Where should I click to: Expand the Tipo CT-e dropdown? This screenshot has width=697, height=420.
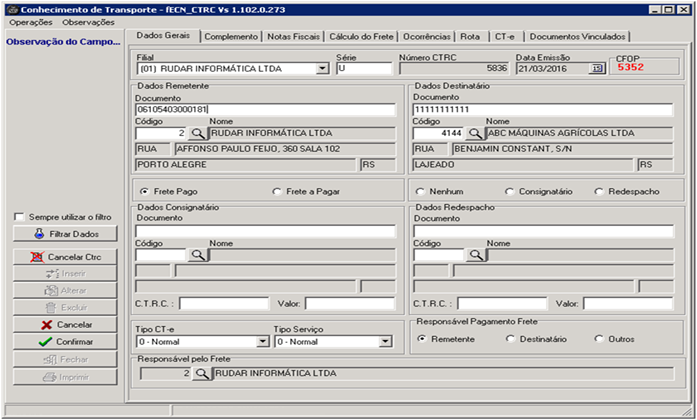263,342
